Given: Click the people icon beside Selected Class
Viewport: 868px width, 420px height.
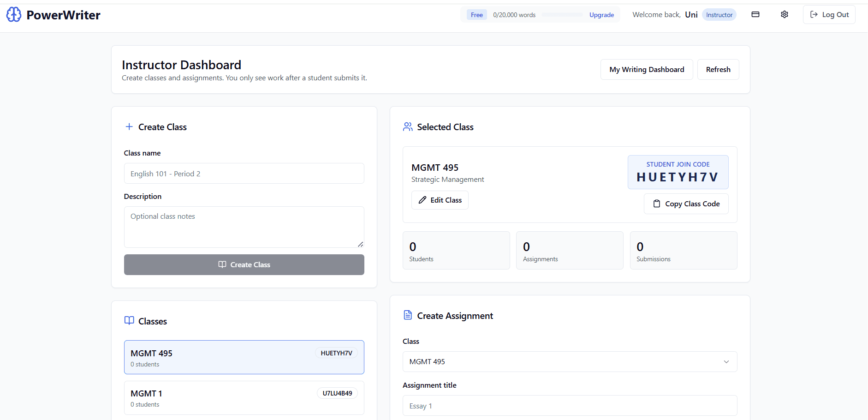Looking at the screenshot, I should 408,127.
